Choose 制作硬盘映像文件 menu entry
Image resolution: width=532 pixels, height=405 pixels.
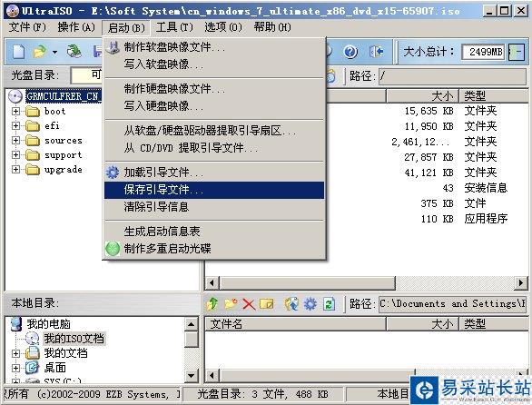[x=214, y=89]
